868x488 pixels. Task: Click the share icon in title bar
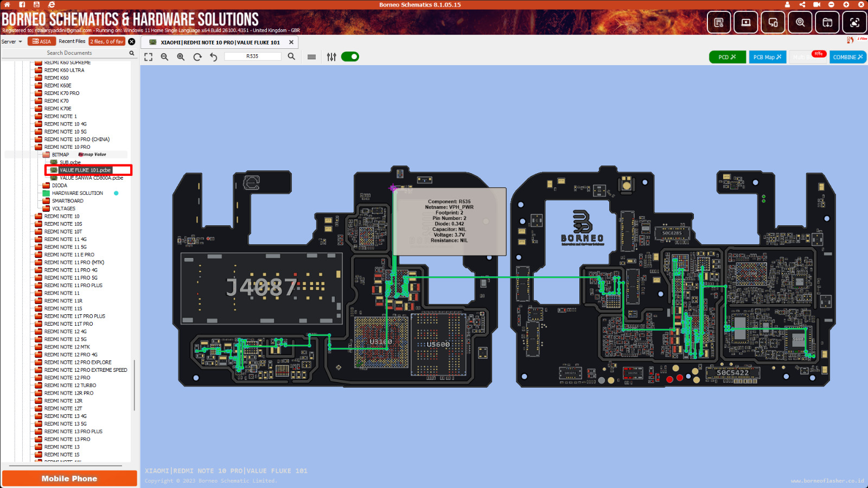pyautogui.click(x=802, y=4)
